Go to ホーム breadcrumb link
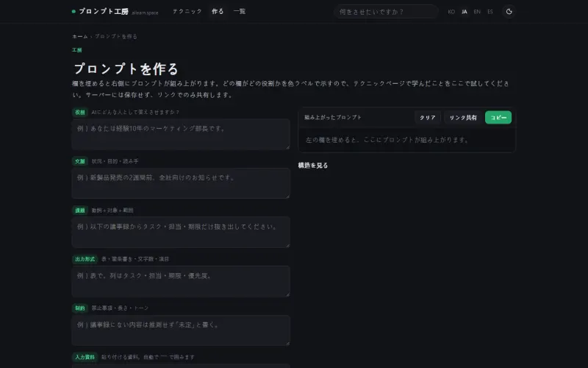Image resolution: width=588 pixels, height=368 pixels. pos(80,36)
